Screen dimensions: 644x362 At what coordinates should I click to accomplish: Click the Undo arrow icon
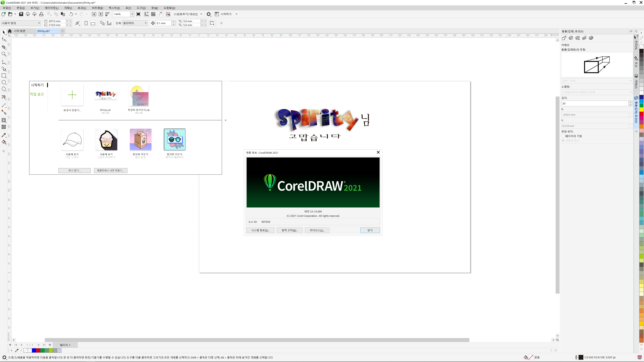(x=71, y=14)
